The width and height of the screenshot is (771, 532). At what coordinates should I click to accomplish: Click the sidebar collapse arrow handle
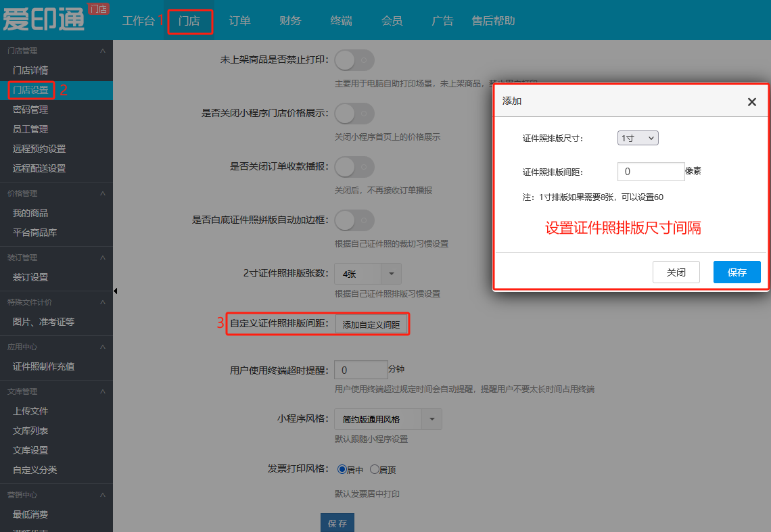pyautogui.click(x=115, y=291)
